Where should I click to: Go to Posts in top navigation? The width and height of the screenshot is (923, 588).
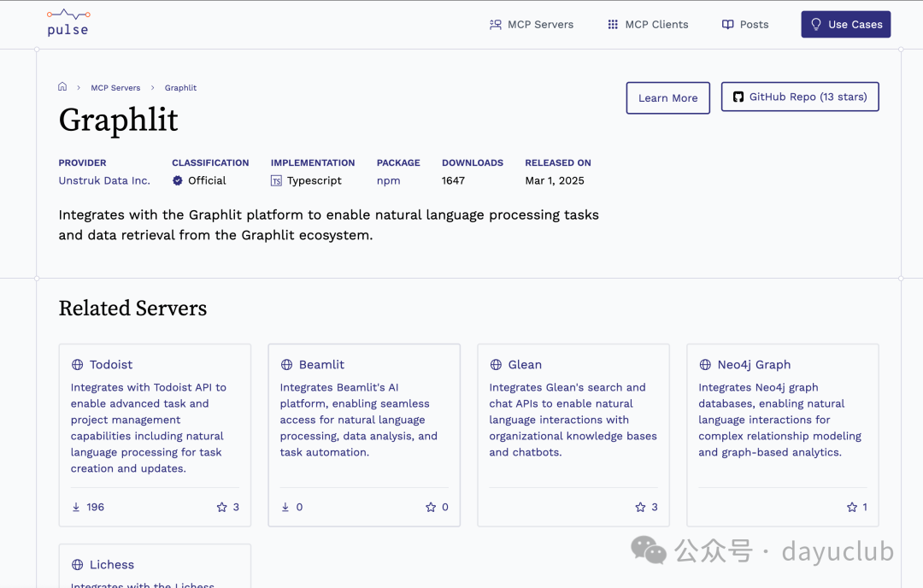pyautogui.click(x=745, y=25)
